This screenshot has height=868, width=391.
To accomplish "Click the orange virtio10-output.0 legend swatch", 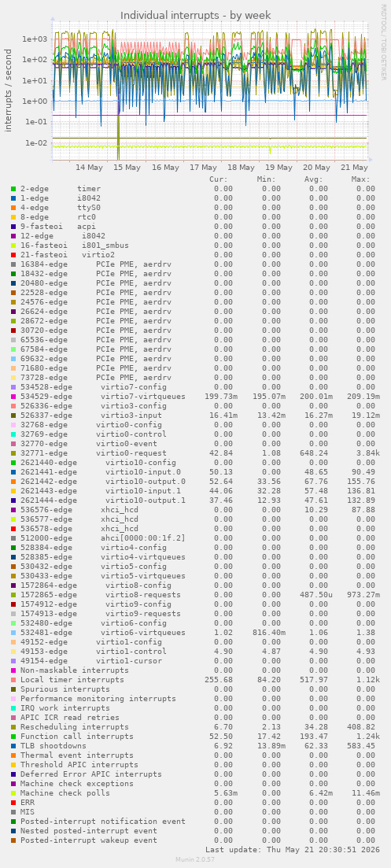I will click(x=13, y=481).
